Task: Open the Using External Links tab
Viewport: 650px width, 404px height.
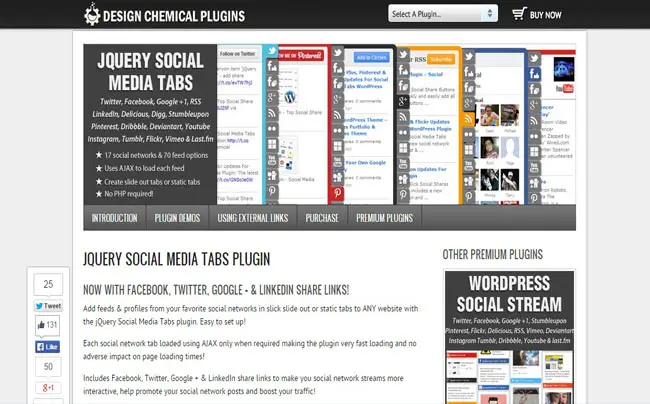Action: click(253, 218)
